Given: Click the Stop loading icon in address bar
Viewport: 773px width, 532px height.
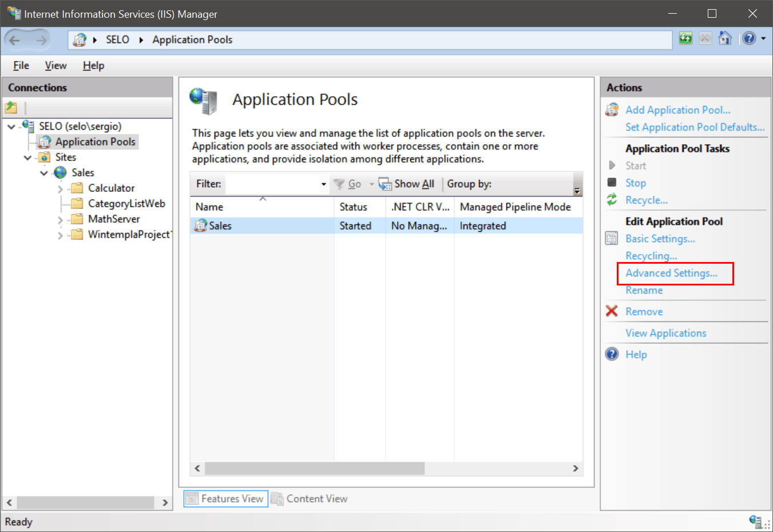Looking at the screenshot, I should tap(705, 38).
